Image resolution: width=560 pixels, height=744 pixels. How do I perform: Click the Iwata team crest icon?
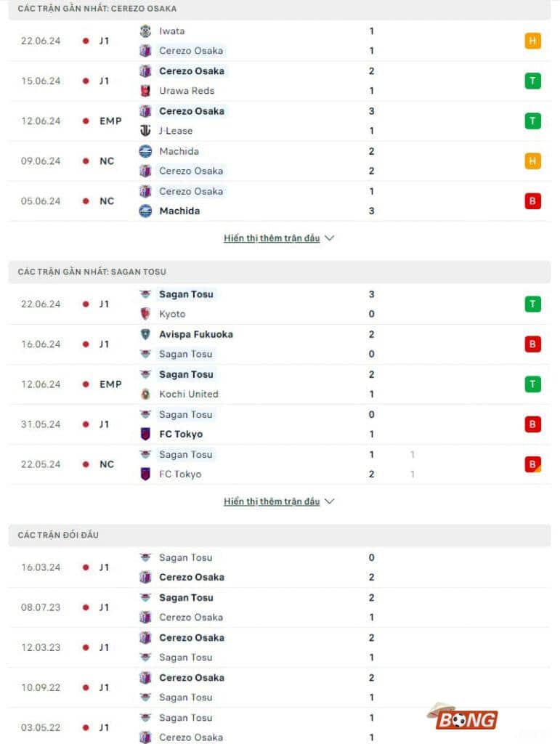(x=145, y=31)
